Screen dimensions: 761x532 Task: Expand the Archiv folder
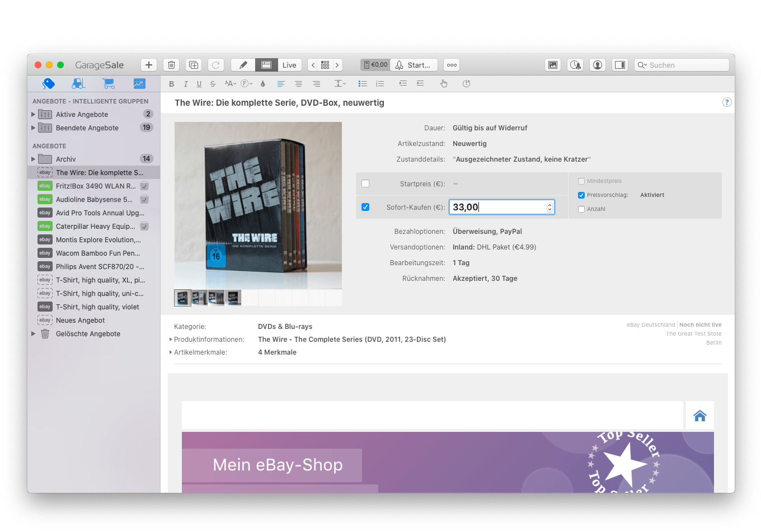coord(33,159)
